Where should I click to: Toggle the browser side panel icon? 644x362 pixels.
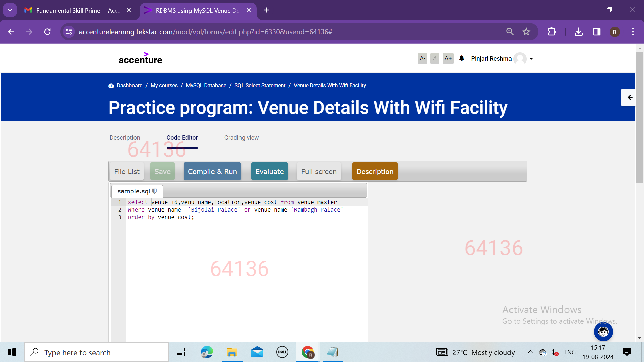point(597,32)
